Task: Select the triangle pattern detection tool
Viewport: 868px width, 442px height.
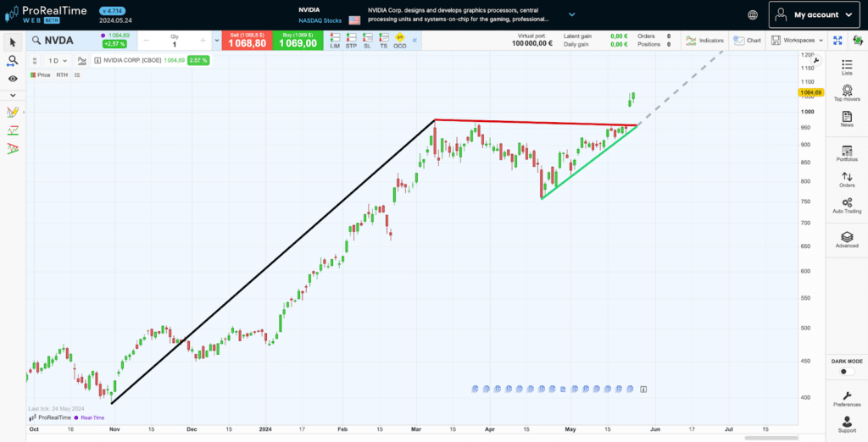Action: pyautogui.click(x=13, y=148)
